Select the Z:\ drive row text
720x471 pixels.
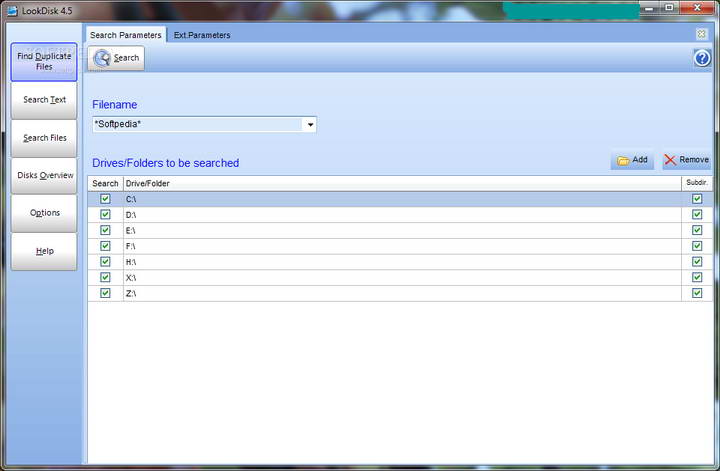tap(131, 293)
